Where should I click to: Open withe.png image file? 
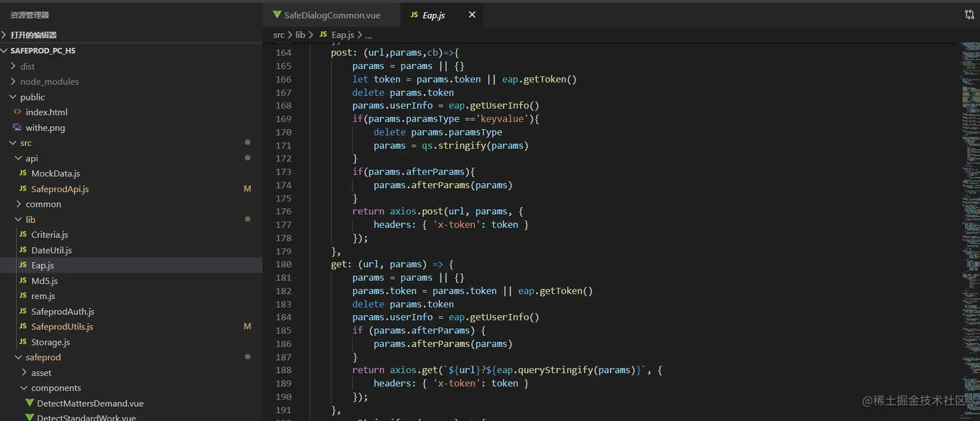131,128
